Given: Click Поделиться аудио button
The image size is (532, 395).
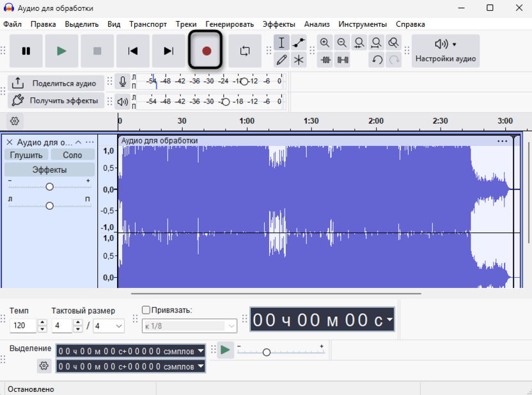Looking at the screenshot, I should [56, 83].
